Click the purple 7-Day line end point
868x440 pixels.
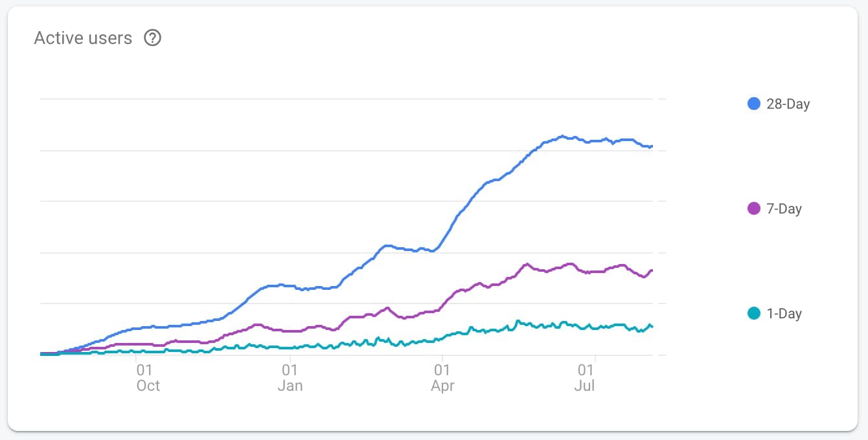[652, 270]
